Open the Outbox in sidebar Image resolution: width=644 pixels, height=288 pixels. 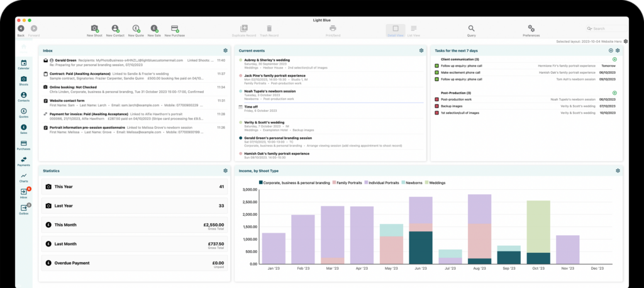point(23,209)
